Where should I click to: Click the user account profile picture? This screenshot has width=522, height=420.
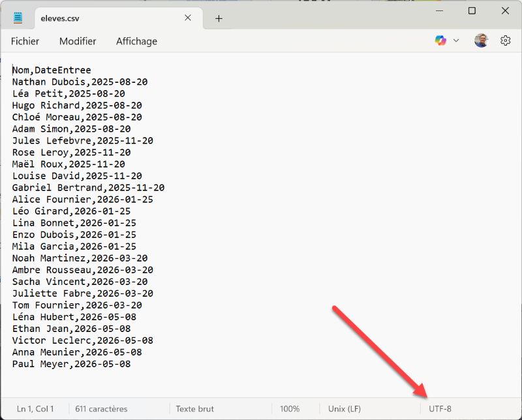pyautogui.click(x=481, y=40)
